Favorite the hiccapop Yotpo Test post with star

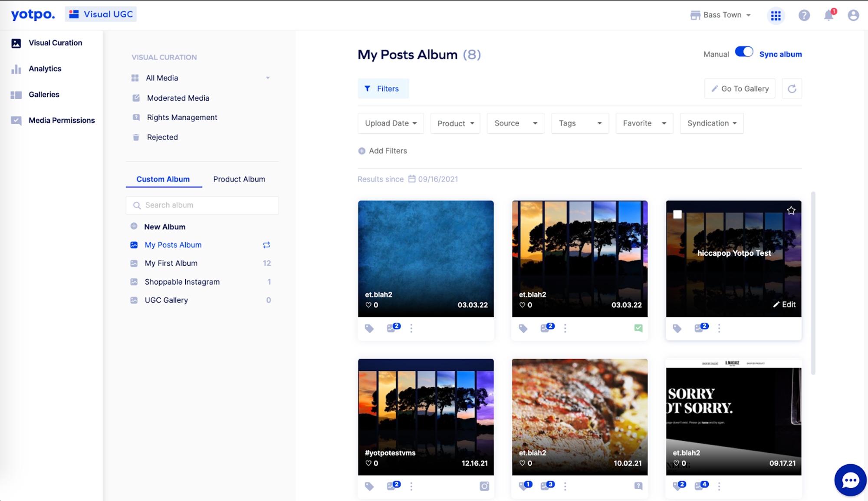pyautogui.click(x=791, y=211)
